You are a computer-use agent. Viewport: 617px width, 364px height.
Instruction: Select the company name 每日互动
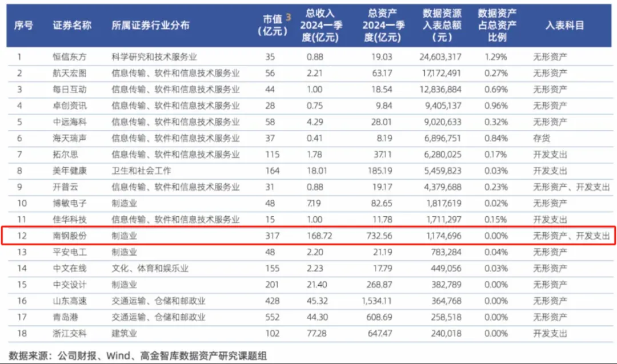click(x=70, y=90)
